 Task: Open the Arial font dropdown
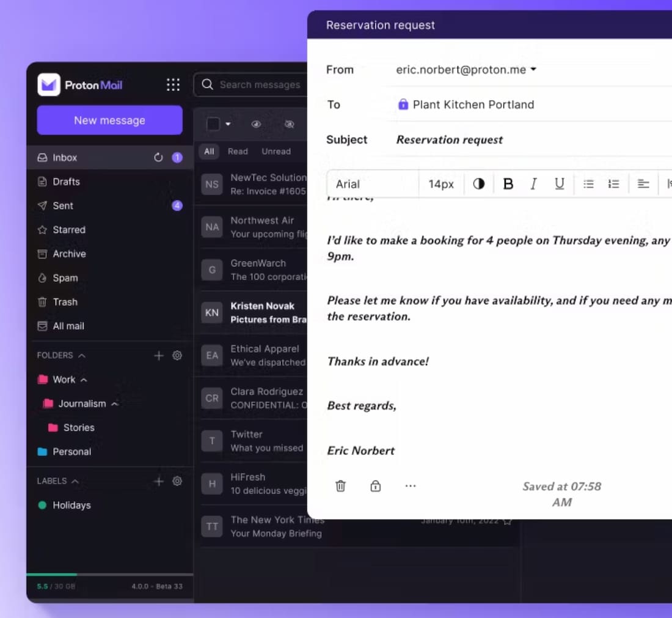(373, 184)
